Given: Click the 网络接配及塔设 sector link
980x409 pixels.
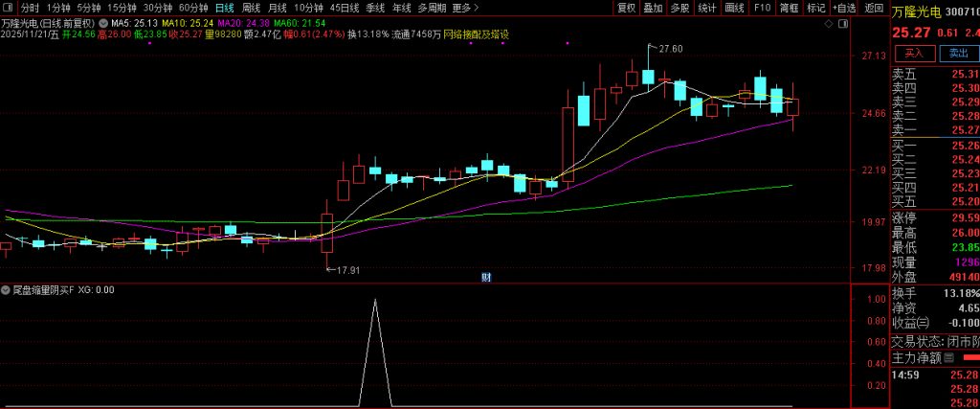Looking at the screenshot, I should [475, 34].
